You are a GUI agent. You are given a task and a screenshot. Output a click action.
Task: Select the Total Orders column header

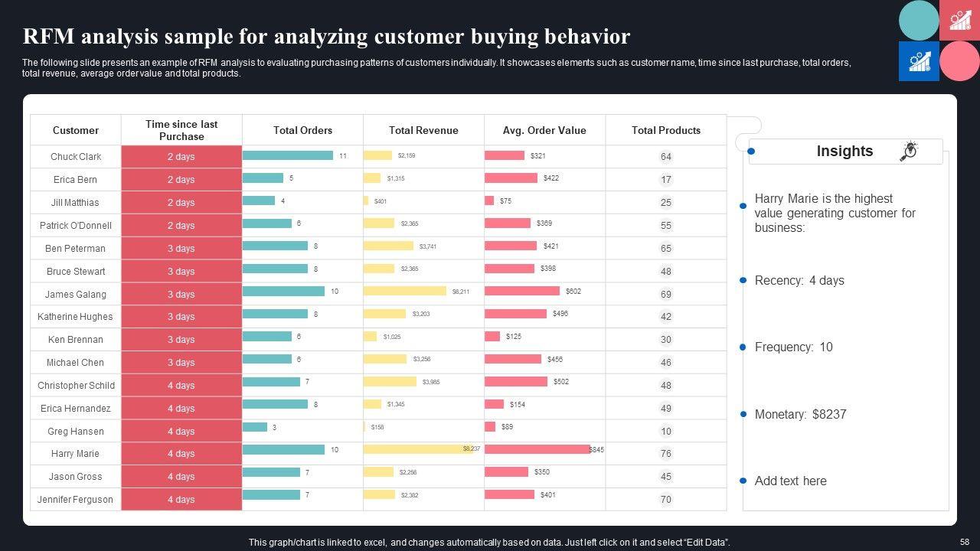click(x=302, y=130)
